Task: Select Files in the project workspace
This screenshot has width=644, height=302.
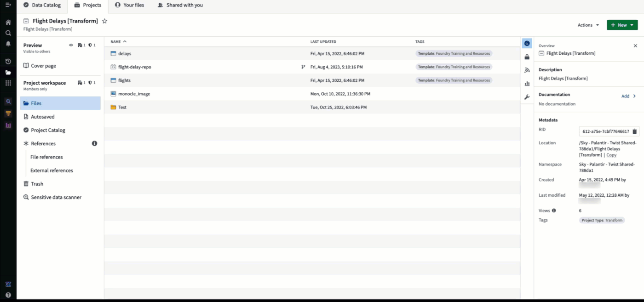Action: [60, 103]
